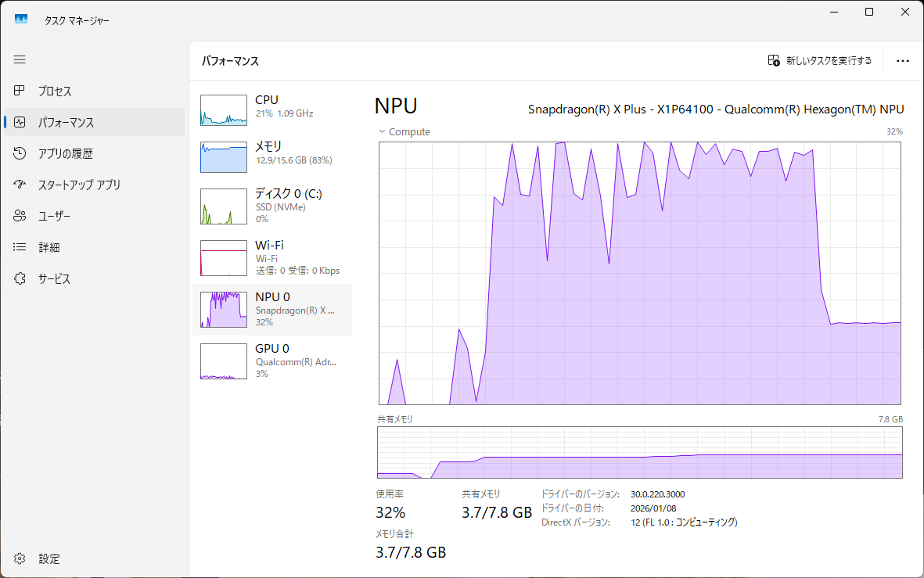This screenshot has width=924, height=578.
Task: Open the サービス page
Action: pos(54,278)
